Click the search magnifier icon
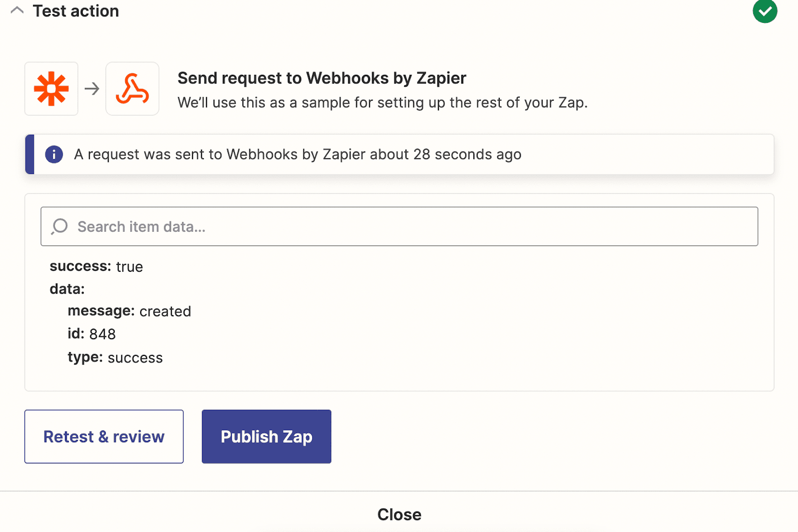 pyautogui.click(x=59, y=226)
